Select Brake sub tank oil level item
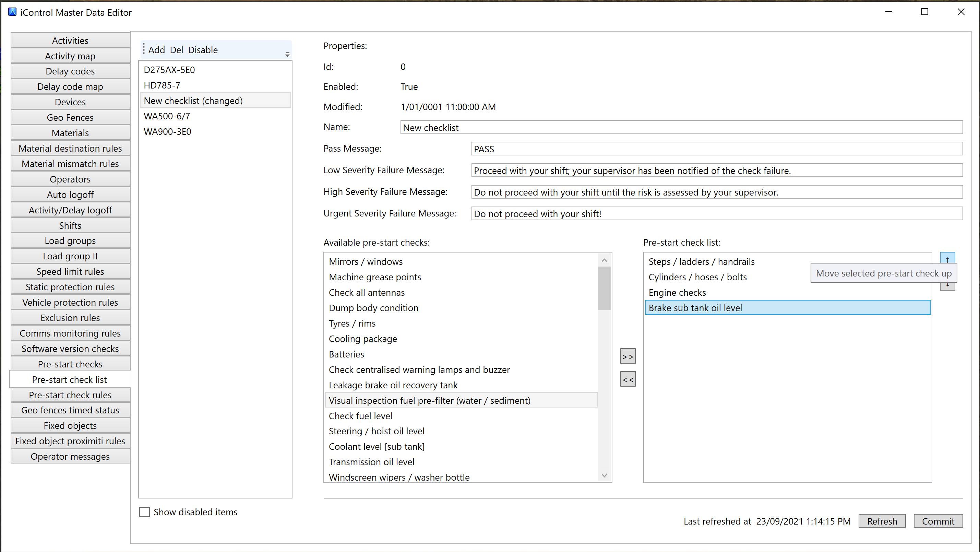The height and width of the screenshot is (552, 980). tap(788, 308)
